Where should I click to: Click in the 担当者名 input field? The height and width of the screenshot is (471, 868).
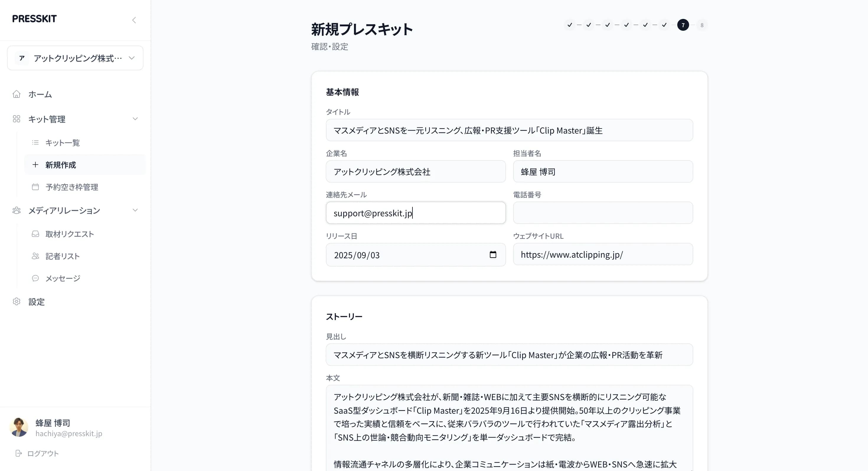[x=603, y=172]
